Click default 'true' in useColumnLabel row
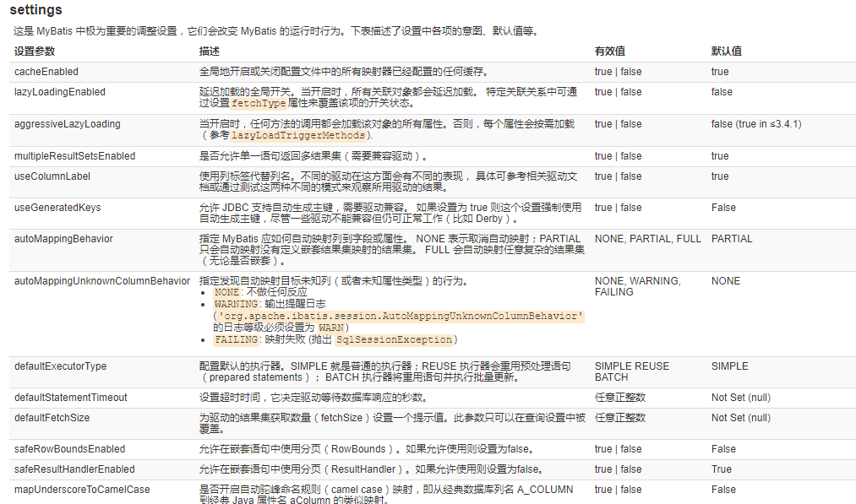Image resolution: width=856 pixels, height=504 pixels. click(x=719, y=176)
